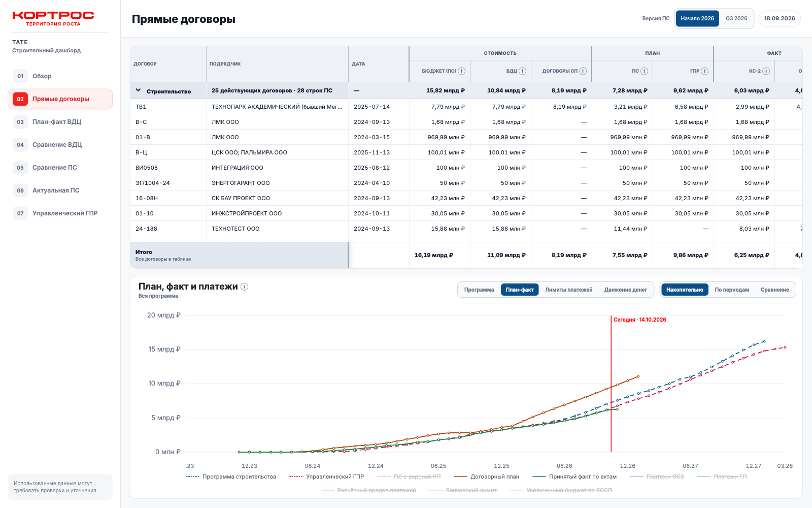Click info icon beside ПС plan column

[644, 71]
